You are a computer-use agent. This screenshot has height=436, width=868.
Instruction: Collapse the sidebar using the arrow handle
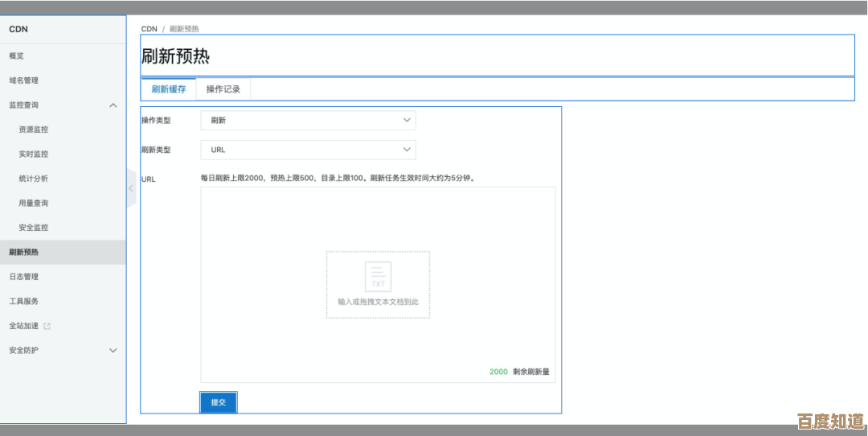(x=131, y=188)
